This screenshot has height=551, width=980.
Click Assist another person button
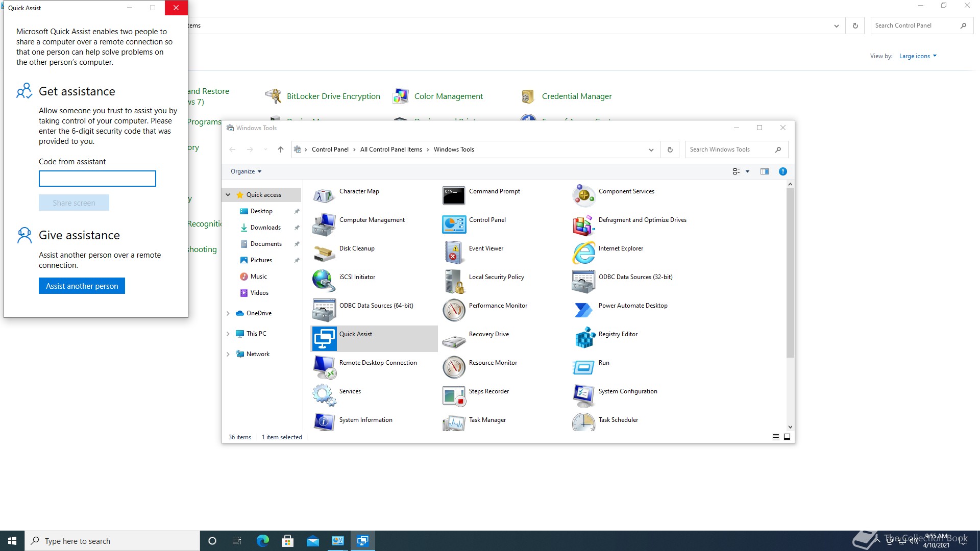coord(82,286)
